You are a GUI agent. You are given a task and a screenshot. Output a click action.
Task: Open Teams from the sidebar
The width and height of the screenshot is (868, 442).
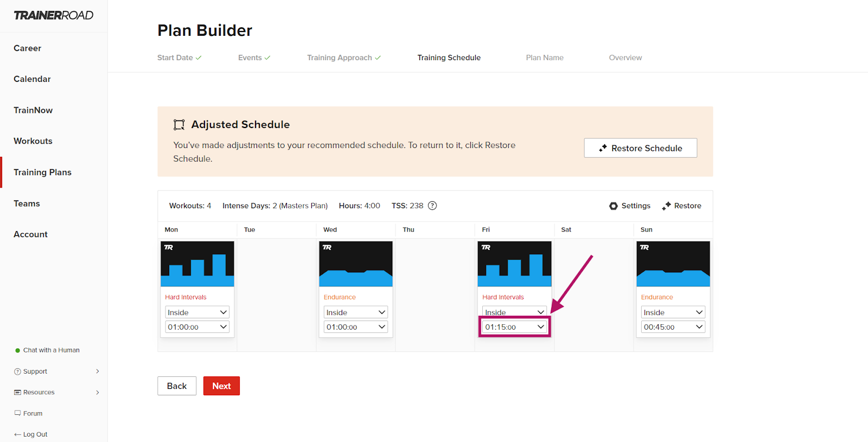(x=27, y=203)
